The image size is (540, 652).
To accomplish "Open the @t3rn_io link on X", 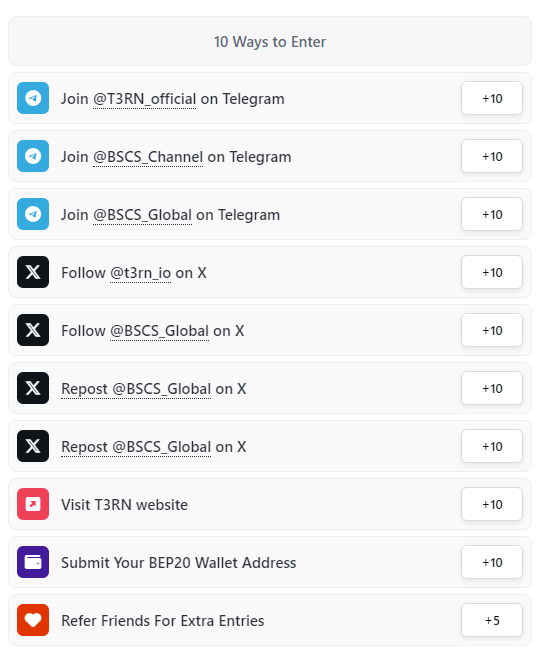I will point(141,273).
